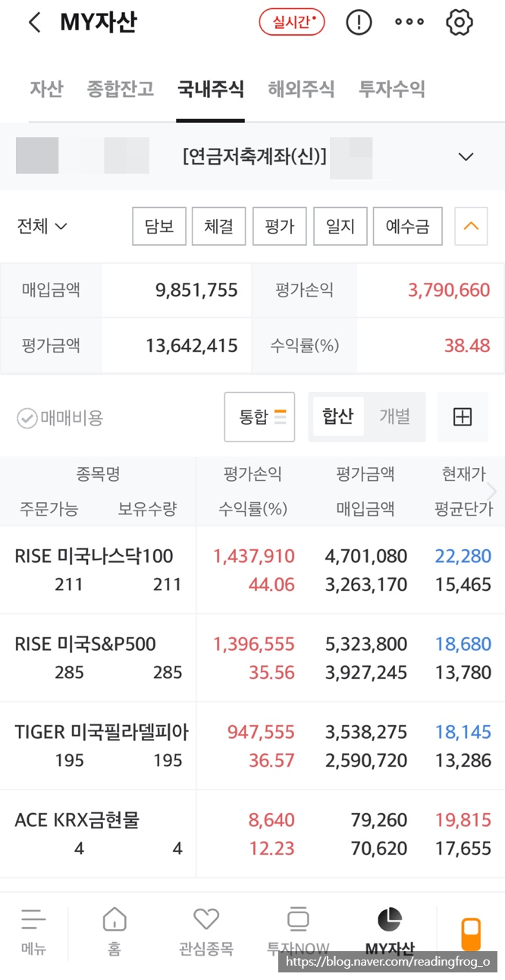505x980 pixels.
Task: Select the 합산 view toggle
Action: [337, 416]
